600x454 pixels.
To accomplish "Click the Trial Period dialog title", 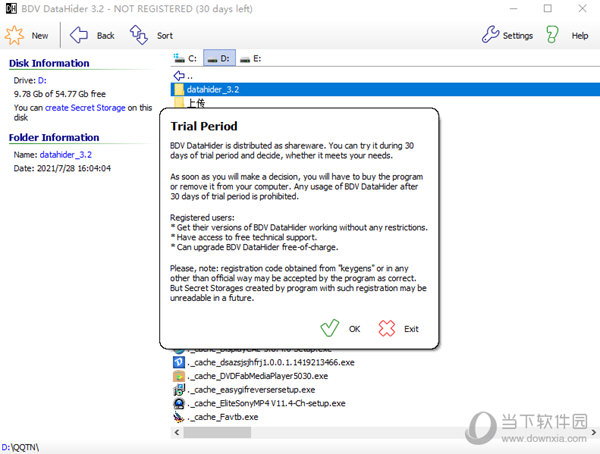I will pyautogui.click(x=204, y=126).
